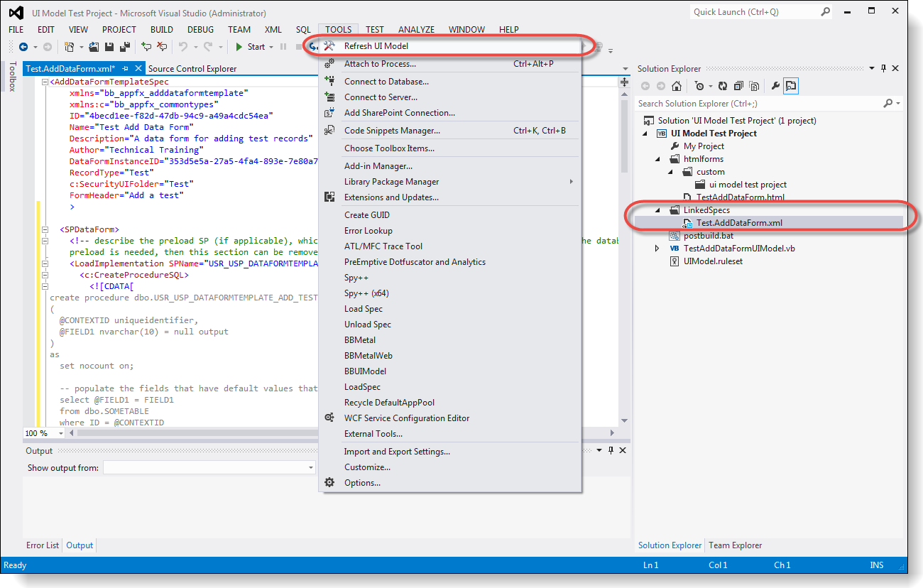Click the Home icon in Solution Explorer

pos(677,86)
